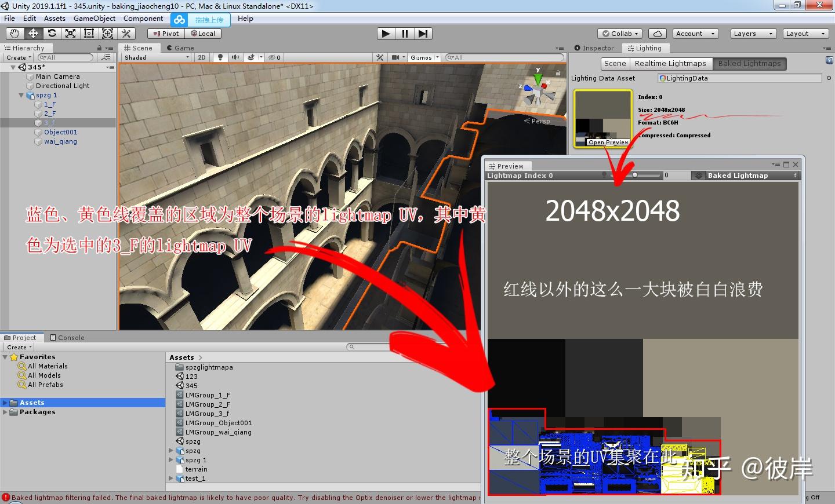The image size is (835, 504).
Task: Select the Hand tool
Action: click(14, 34)
